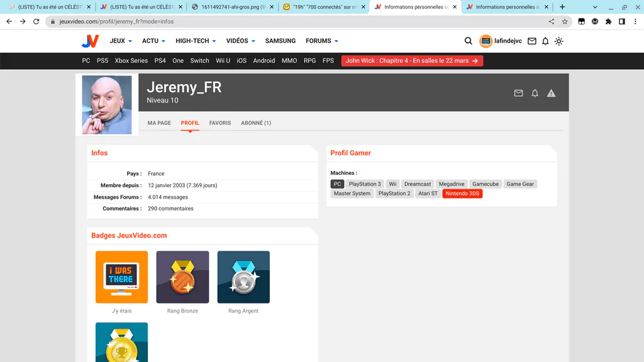Open Chrome extensions puzzle icon

[608, 21]
